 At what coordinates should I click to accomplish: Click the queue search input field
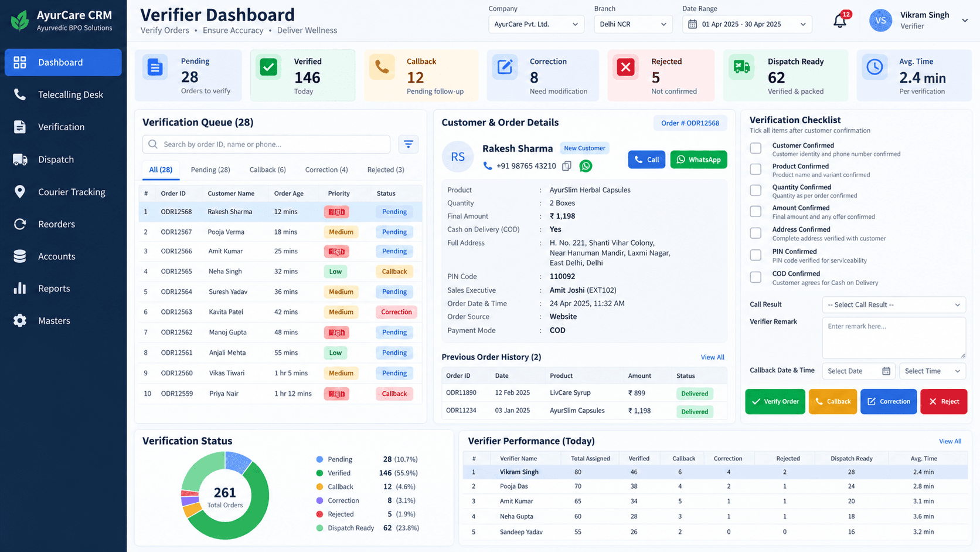tap(266, 144)
